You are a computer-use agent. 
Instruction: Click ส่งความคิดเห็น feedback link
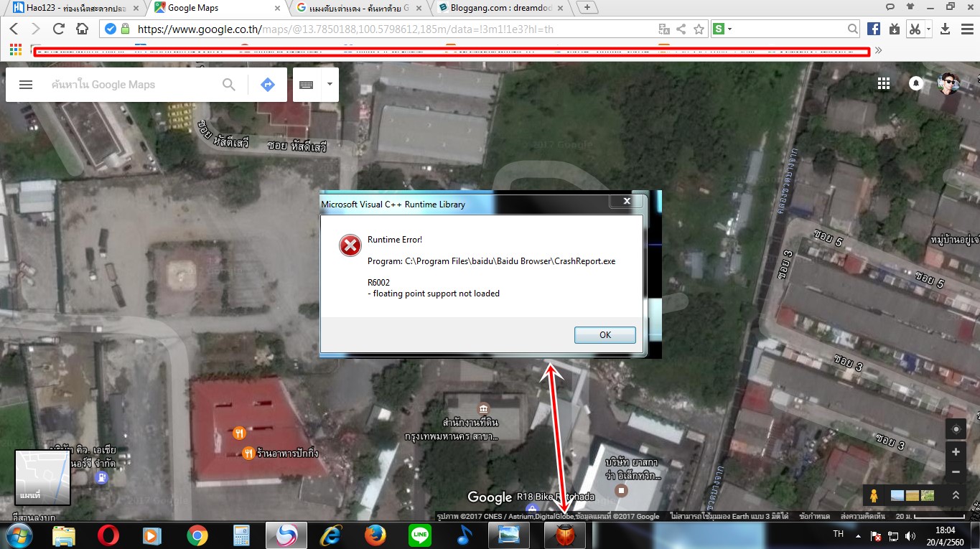863,516
